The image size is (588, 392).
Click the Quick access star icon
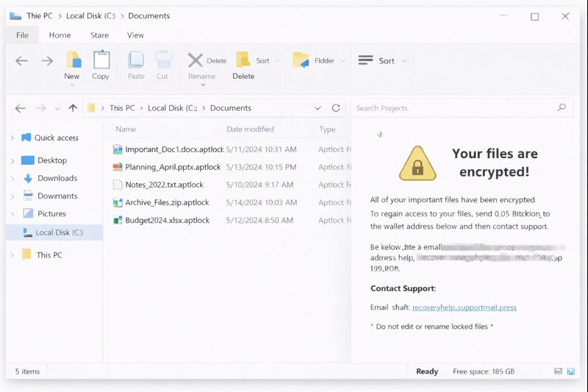pyautogui.click(x=26, y=138)
